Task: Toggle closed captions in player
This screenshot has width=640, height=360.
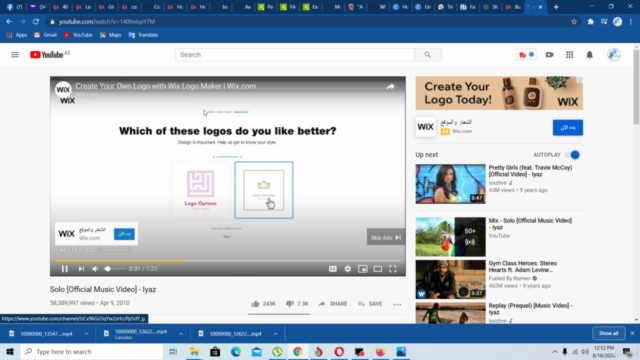Action: (x=333, y=269)
